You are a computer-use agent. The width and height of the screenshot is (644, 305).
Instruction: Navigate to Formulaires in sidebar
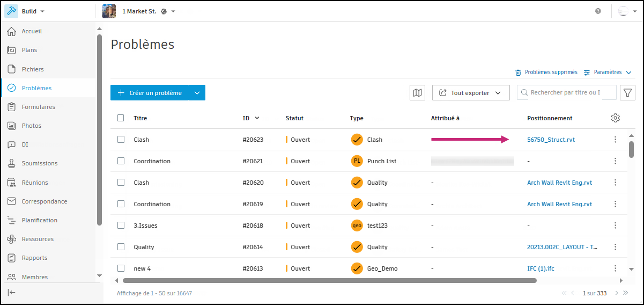(38, 107)
